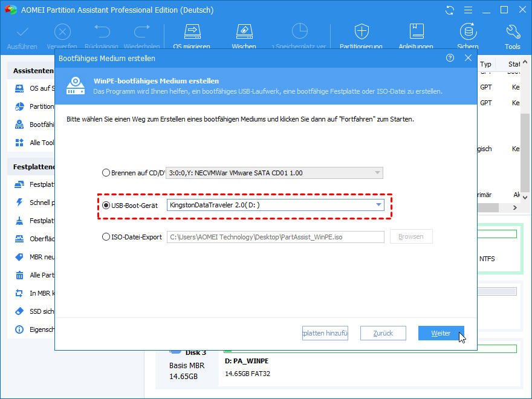Click the refresh icon in title bar

[x=450, y=10]
